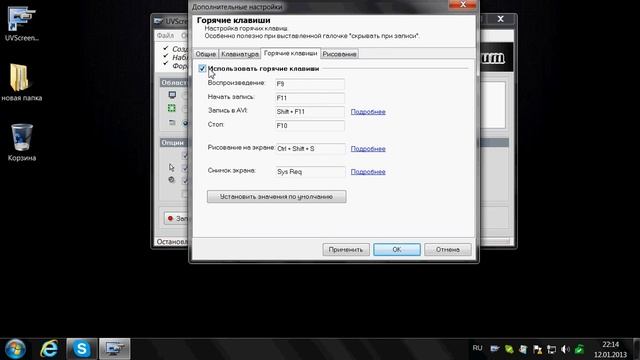This screenshot has width=640, height=360.
Task: Open the Windows Start menu
Action: tap(15, 349)
